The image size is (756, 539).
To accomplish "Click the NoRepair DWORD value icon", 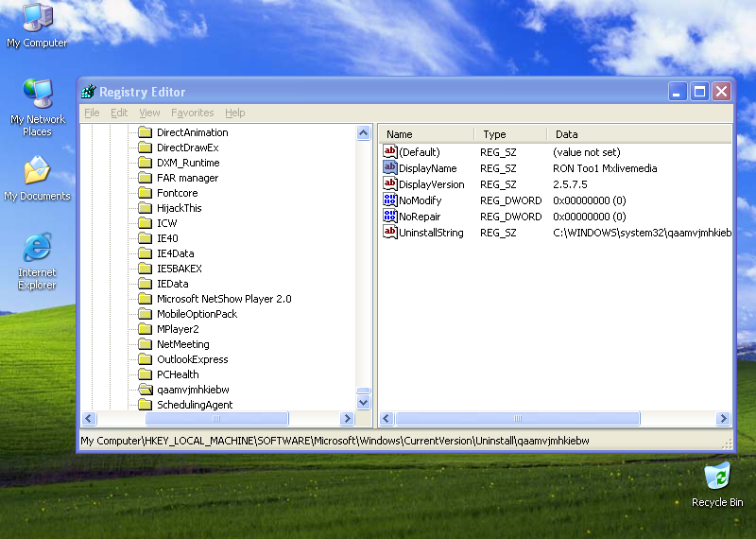I will 390,216.
